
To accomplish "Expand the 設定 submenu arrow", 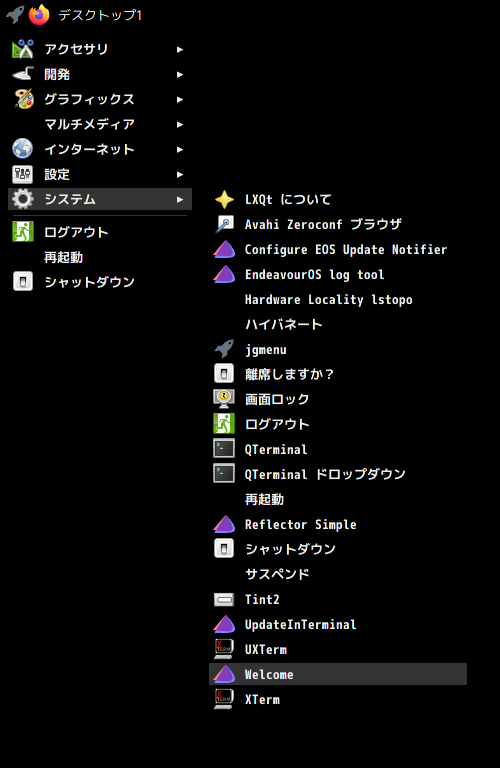I will pyautogui.click(x=180, y=174).
